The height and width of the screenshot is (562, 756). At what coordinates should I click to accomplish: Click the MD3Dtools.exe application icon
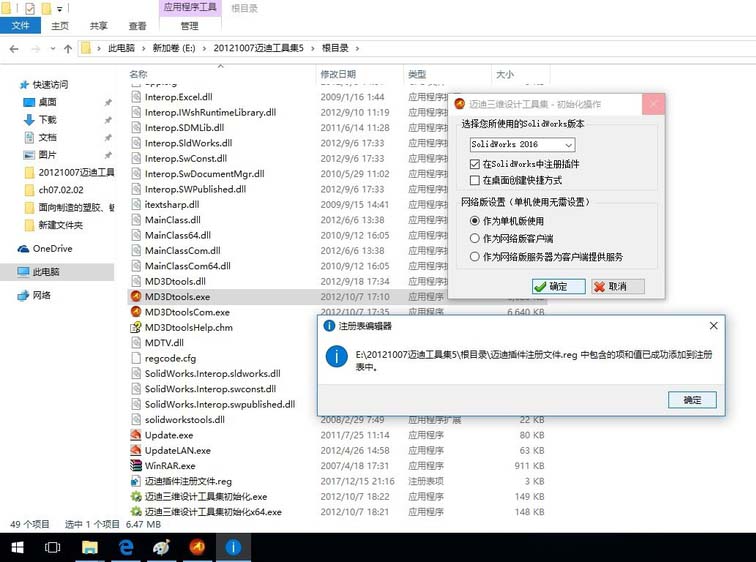[136, 296]
